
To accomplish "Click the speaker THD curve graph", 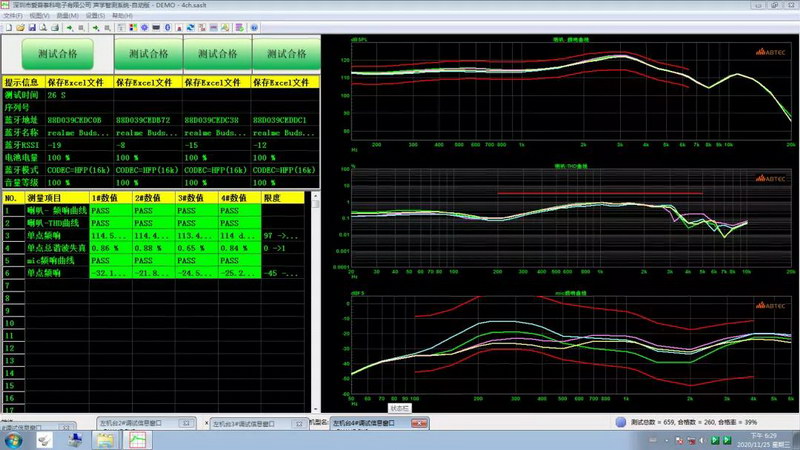I will pos(571,218).
